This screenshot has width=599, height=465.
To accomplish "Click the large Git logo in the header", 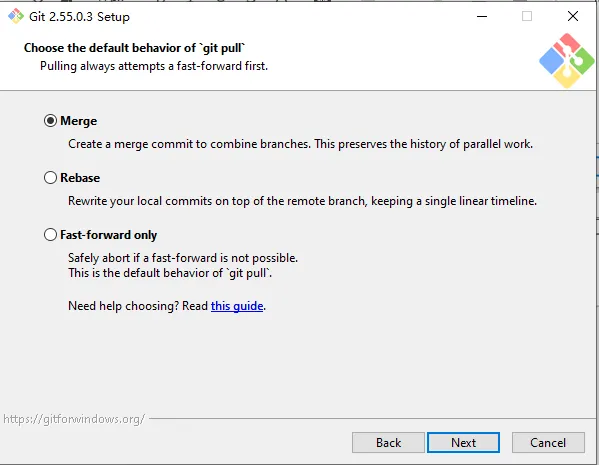I will (567, 60).
